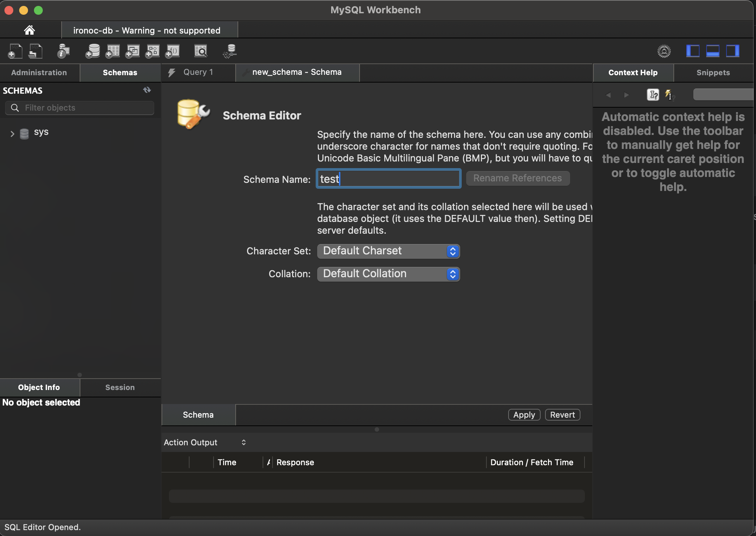
Task: Toggle the left sidebar panel visibility
Action: (693, 51)
